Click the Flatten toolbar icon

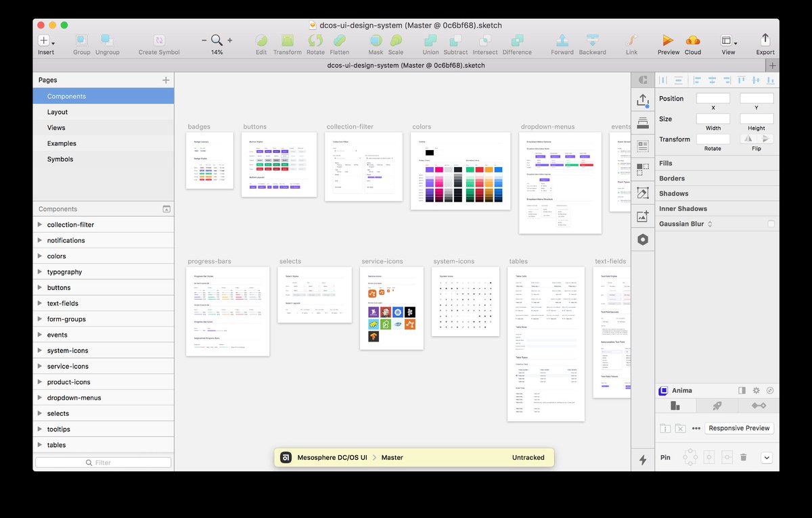click(x=340, y=41)
